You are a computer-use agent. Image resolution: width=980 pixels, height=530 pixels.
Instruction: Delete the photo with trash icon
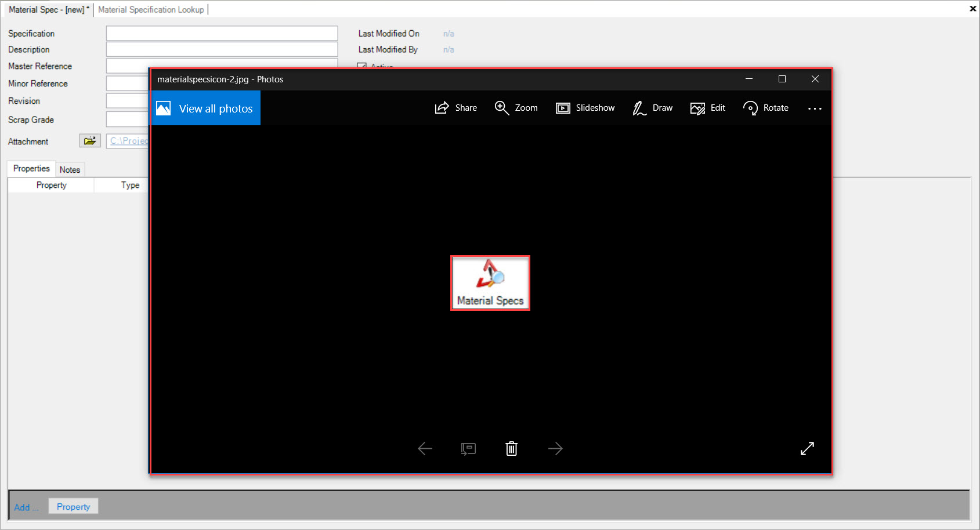[511, 448]
